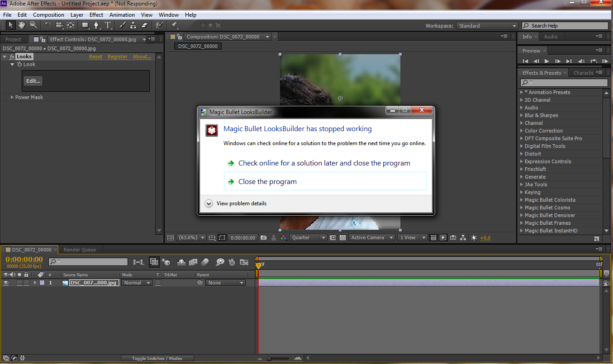Toggle the Looks fx effect switch

tap(12, 57)
